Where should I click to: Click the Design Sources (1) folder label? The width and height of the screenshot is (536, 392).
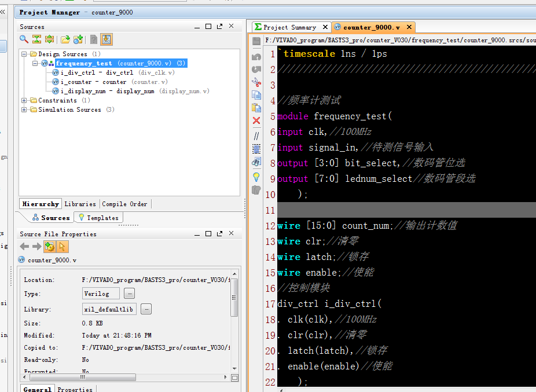[69, 54]
